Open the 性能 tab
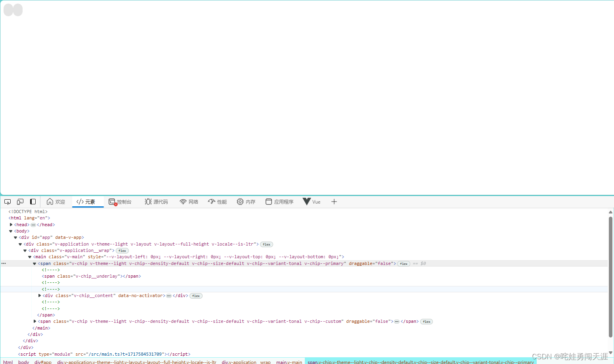Viewport: 614px width, 364px height. [x=217, y=202]
